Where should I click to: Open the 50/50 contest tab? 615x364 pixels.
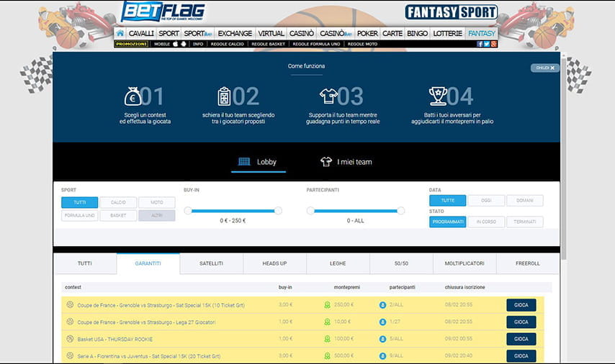click(x=401, y=263)
